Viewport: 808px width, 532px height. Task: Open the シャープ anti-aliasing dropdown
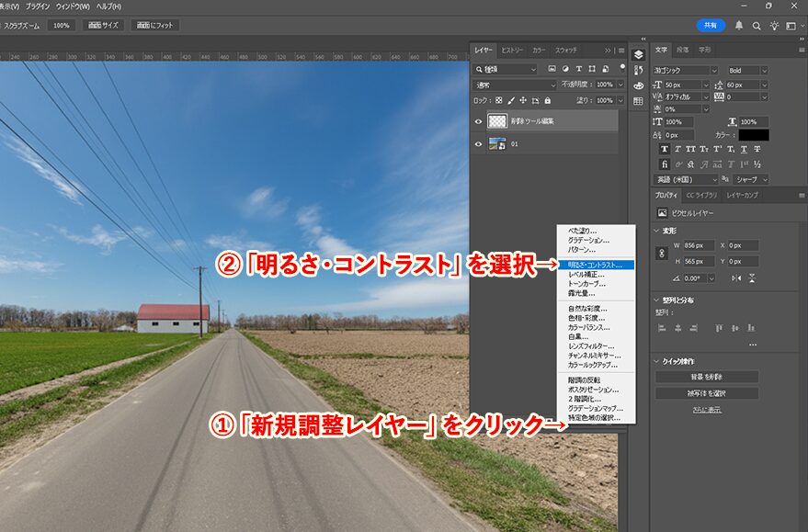[748, 178]
